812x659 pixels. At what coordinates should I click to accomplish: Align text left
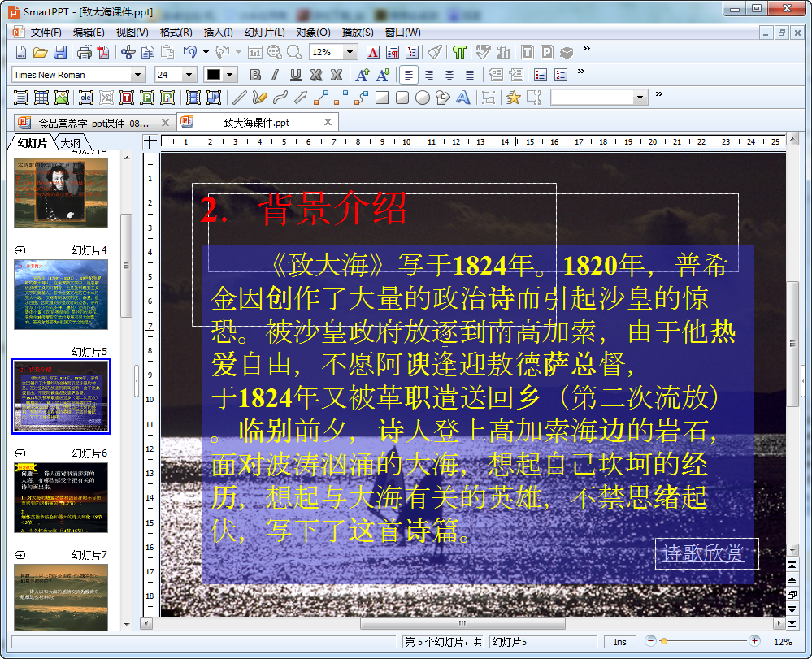coord(409,75)
